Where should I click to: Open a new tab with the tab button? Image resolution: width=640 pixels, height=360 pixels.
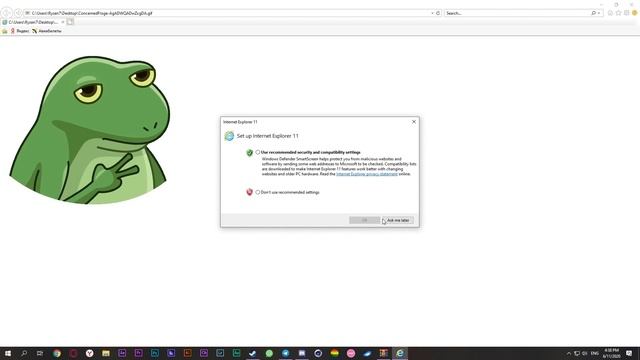point(70,22)
